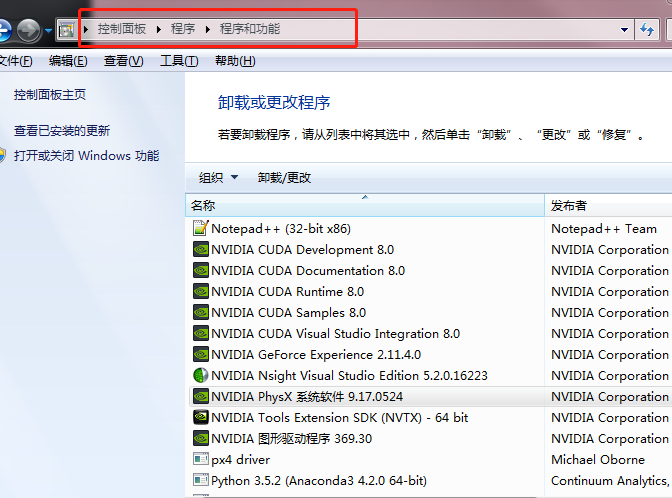Sort by the 发布者 column header
672x498 pixels.
click(x=609, y=205)
